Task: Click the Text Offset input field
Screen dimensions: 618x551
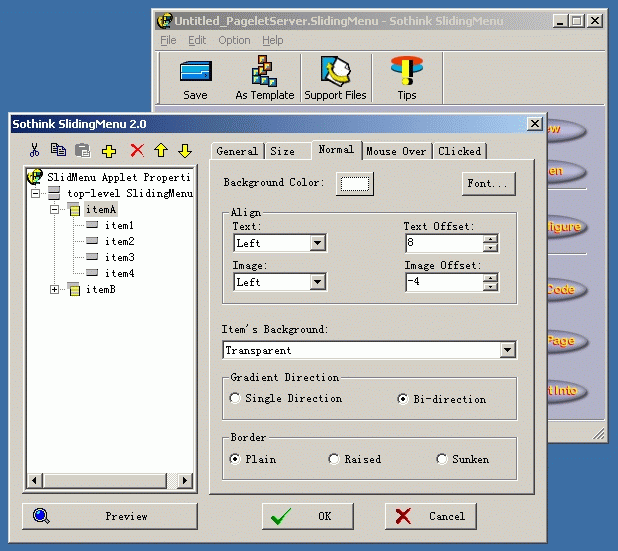Action: tap(444, 243)
